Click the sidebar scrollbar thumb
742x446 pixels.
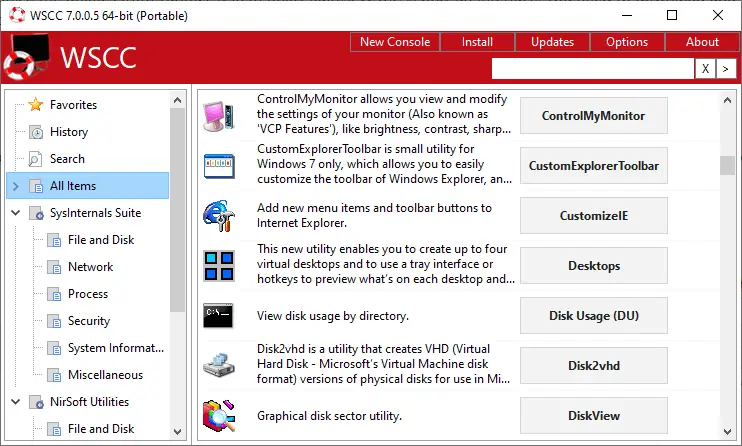pos(177,210)
